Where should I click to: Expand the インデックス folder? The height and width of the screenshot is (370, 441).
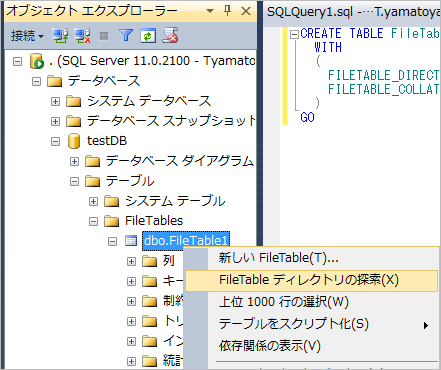[131, 341]
